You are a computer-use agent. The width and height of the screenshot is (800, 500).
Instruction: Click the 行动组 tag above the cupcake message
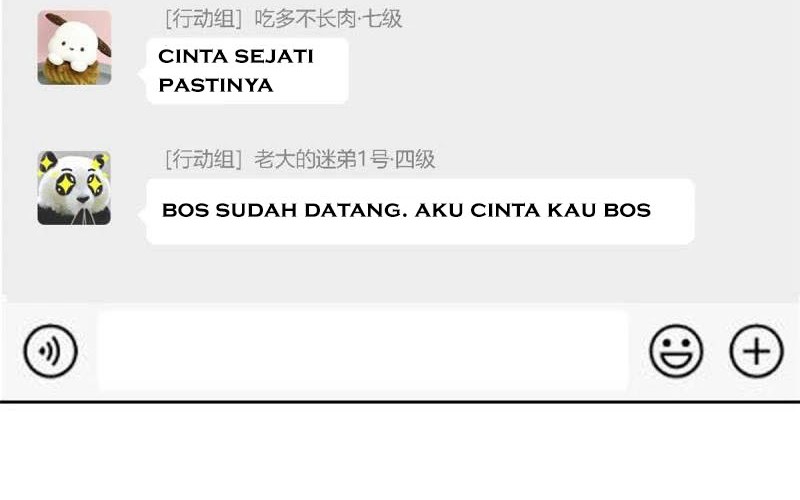[x=204, y=19]
